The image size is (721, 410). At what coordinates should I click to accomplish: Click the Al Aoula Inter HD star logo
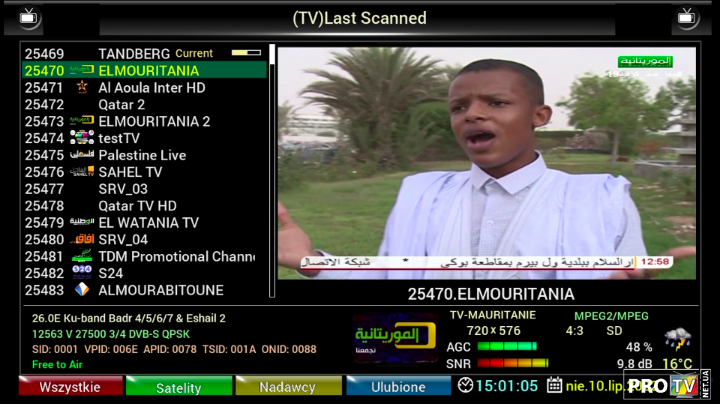82,88
